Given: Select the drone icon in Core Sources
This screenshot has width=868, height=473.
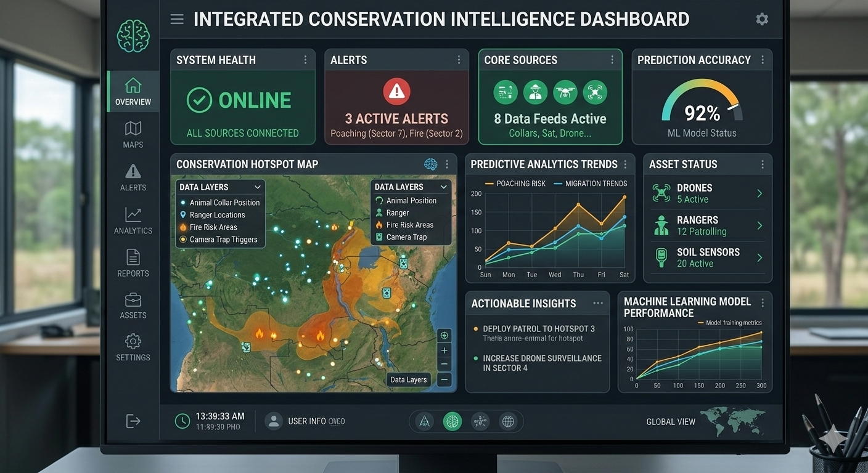Looking at the screenshot, I should [565, 92].
